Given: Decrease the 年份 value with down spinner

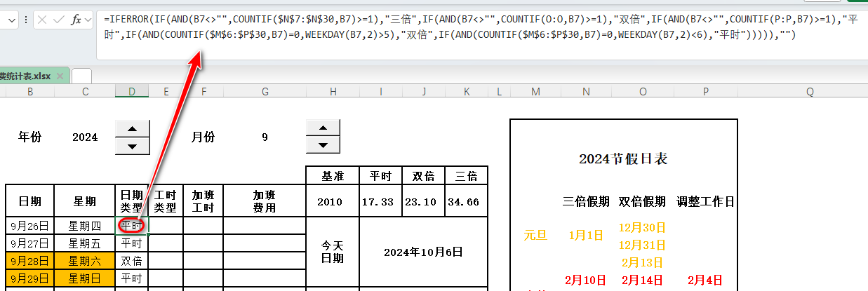Looking at the screenshot, I should [x=133, y=145].
